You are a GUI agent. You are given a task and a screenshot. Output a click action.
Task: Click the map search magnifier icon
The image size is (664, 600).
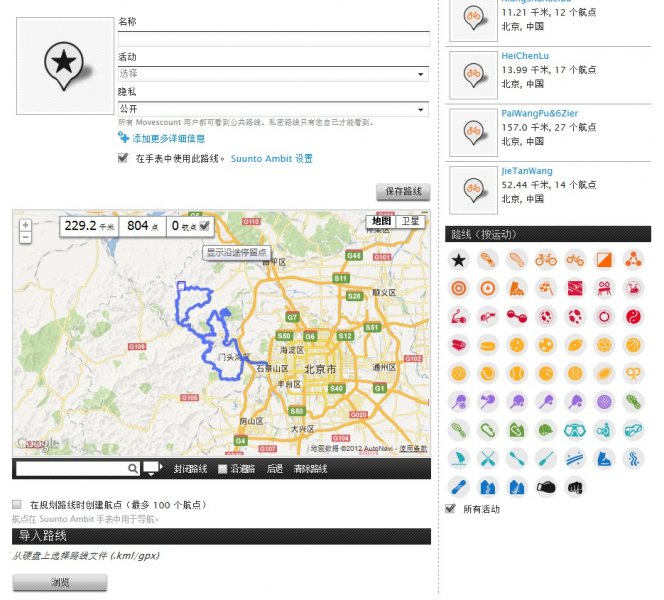click(x=133, y=468)
